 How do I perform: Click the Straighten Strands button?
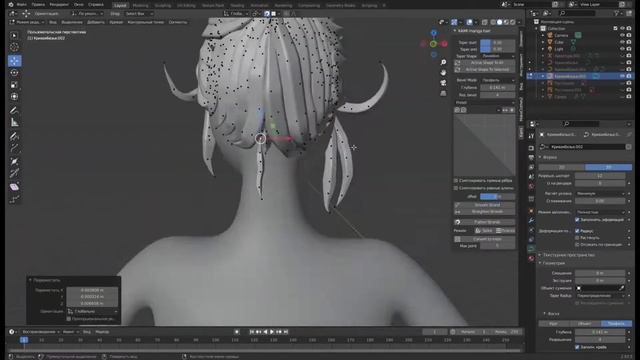(x=484, y=212)
